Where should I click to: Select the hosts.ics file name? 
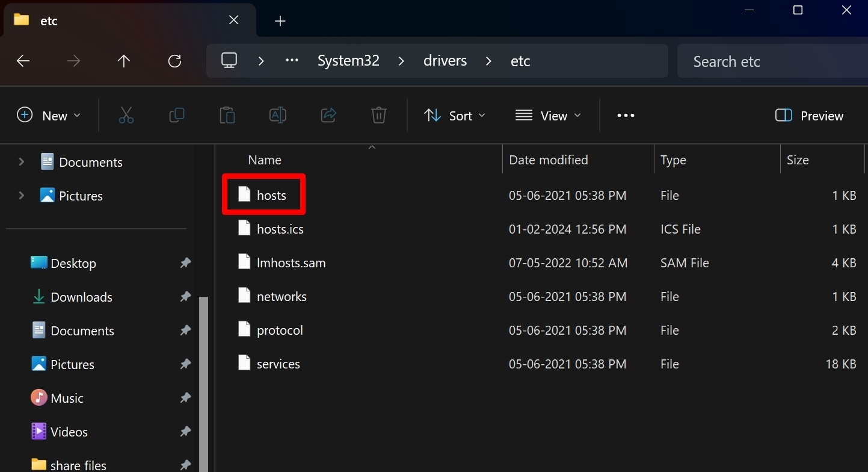point(280,229)
